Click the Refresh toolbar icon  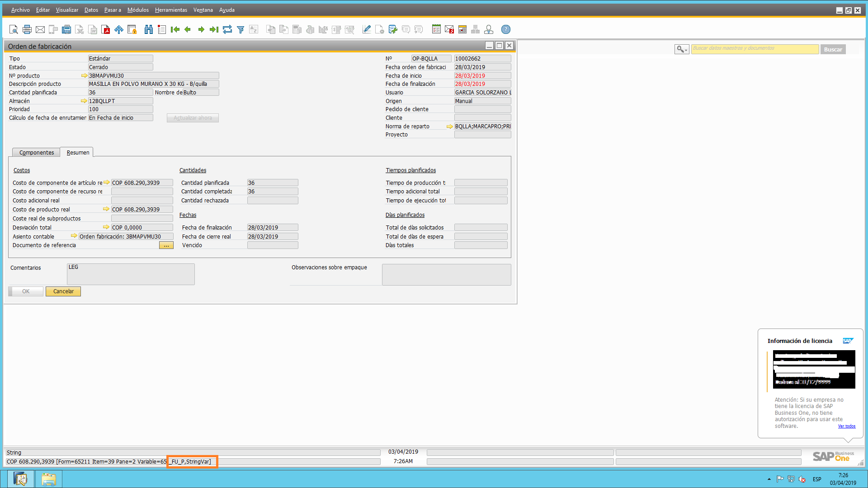[x=227, y=29]
